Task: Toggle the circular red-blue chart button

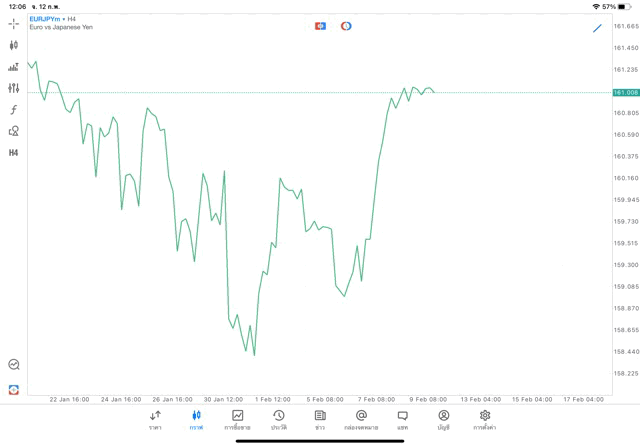Action: click(x=346, y=26)
